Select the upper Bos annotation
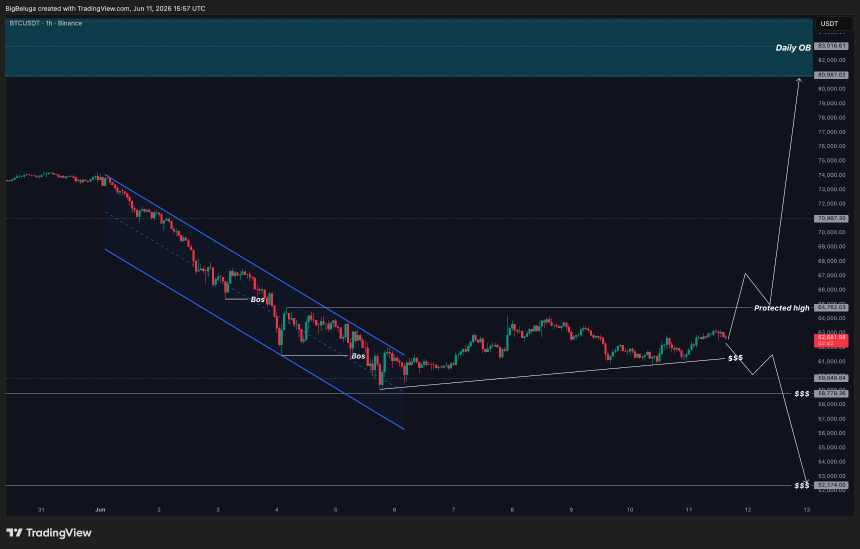The image size is (860, 549). pos(257,299)
